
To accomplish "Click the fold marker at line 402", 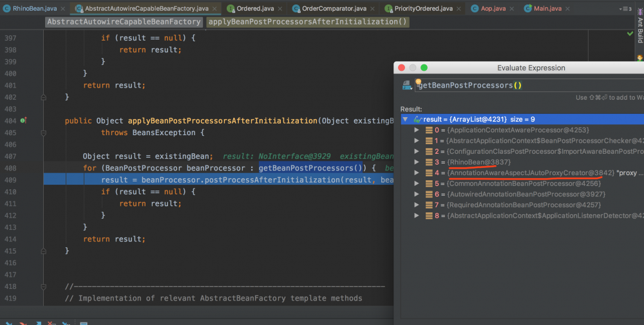I will 44,97.
